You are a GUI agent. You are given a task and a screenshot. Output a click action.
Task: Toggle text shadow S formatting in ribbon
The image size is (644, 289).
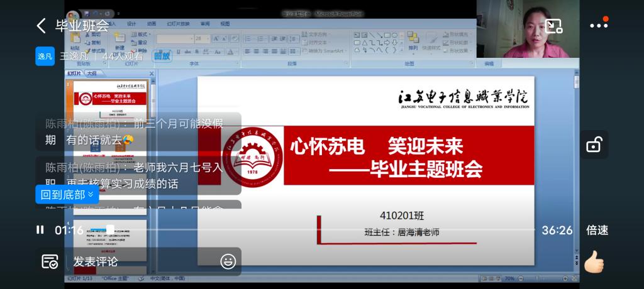pos(196,52)
